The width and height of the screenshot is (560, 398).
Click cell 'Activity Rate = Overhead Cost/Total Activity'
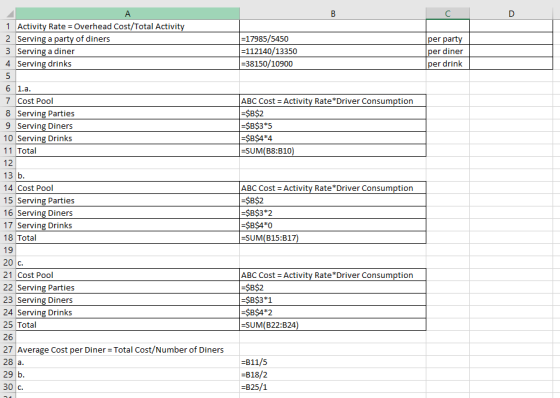[x=128, y=26]
